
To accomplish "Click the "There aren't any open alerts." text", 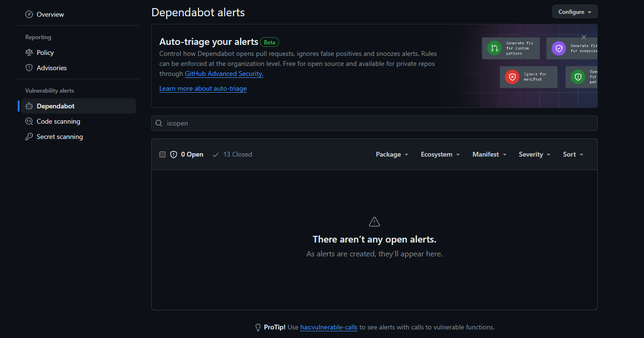I will pyautogui.click(x=374, y=239).
